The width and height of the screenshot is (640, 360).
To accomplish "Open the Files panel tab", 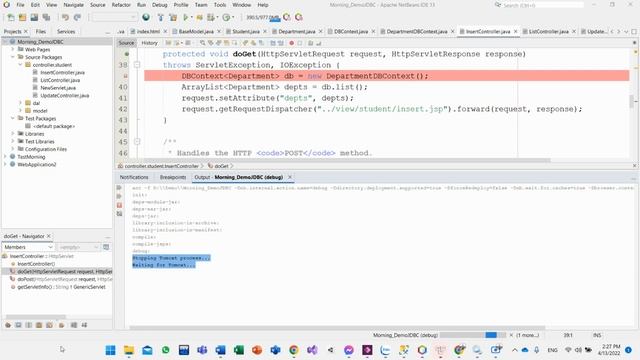I will (x=41, y=31).
